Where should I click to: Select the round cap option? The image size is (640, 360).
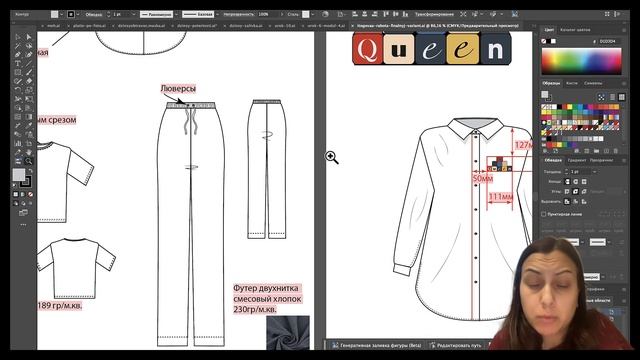576,182
